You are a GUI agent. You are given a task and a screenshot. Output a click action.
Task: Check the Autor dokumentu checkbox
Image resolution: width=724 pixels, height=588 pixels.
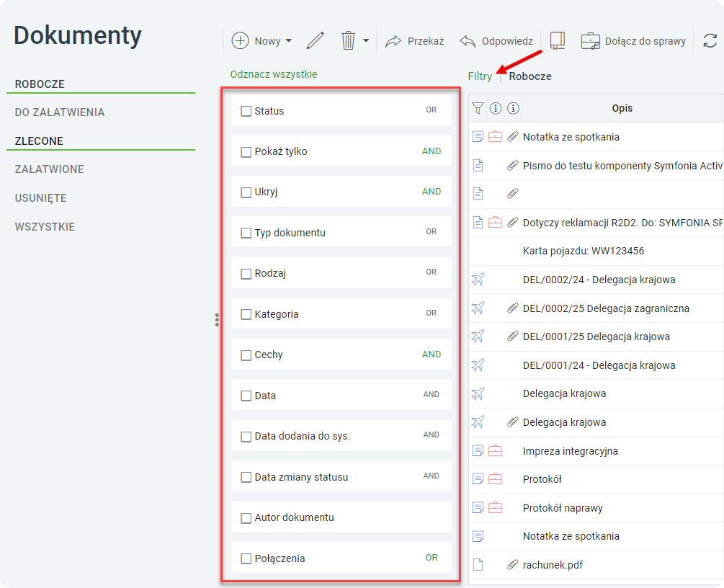click(x=246, y=518)
